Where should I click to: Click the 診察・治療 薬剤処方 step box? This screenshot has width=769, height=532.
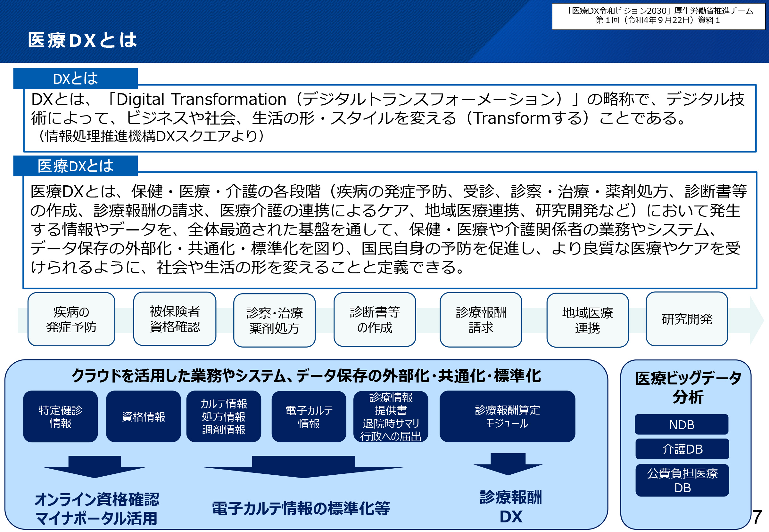(274, 320)
